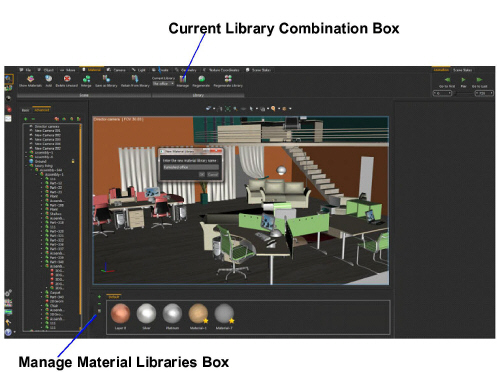Viewport: 499px width, 372px height.
Task: Open the Scene States ribbon tab
Action: (258, 70)
